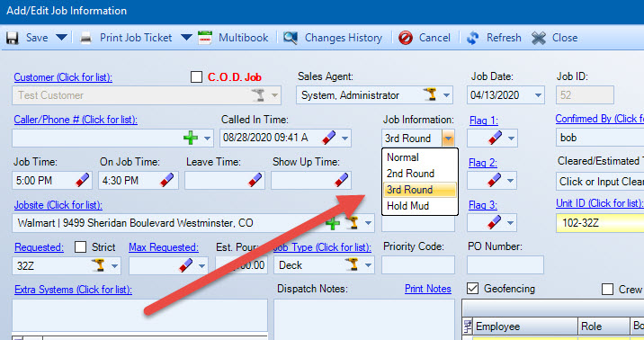Viewport: 644px width, 340px height.
Task: Click the Flag 2 link
Action: point(483,163)
